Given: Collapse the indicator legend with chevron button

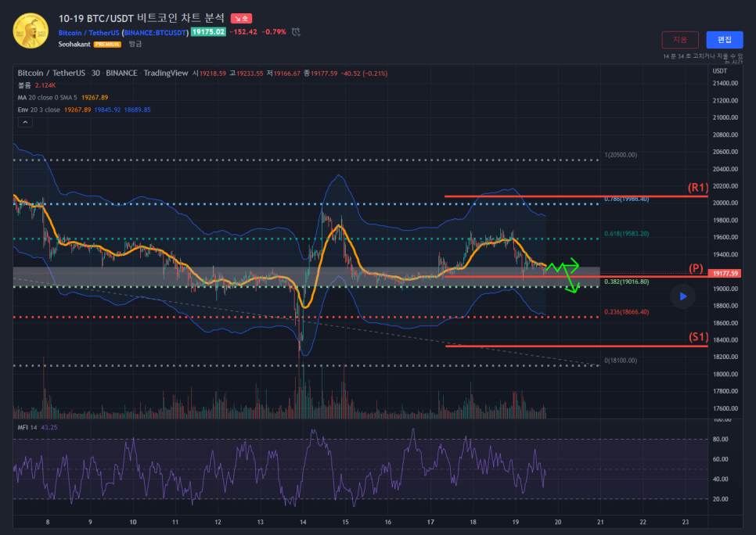Looking at the screenshot, I should pos(25,122).
